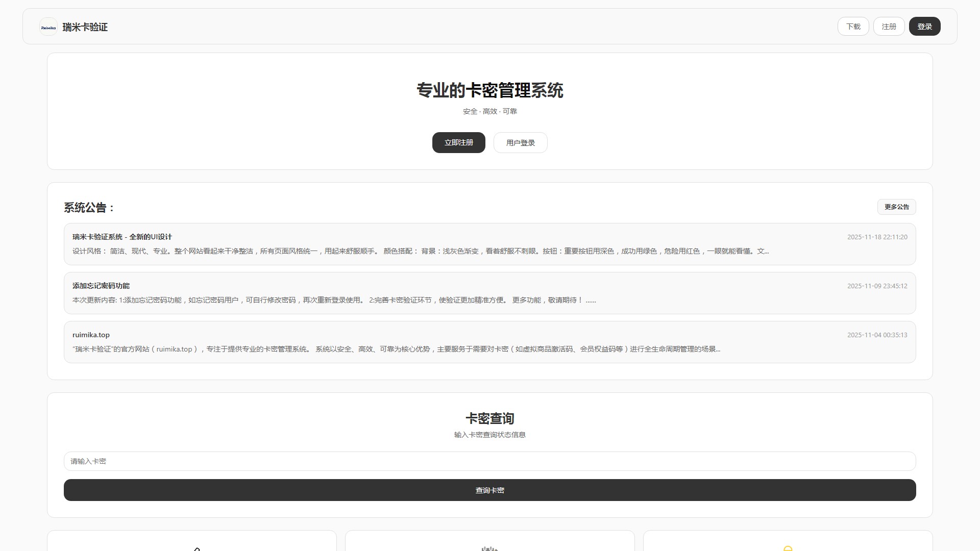Click the 卡密查询 section heading
This screenshot has height=551, width=980.
tap(489, 418)
